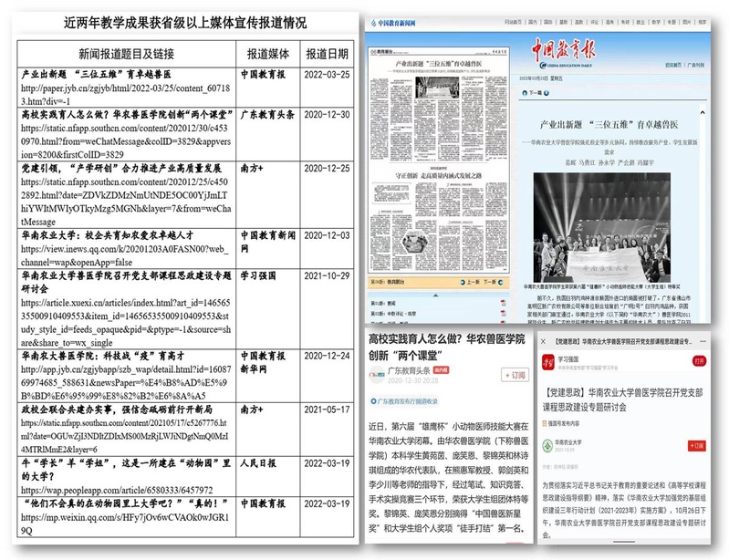Click the 下一篇 link above the article
The width and height of the screenshot is (729, 560).
(x=536, y=93)
